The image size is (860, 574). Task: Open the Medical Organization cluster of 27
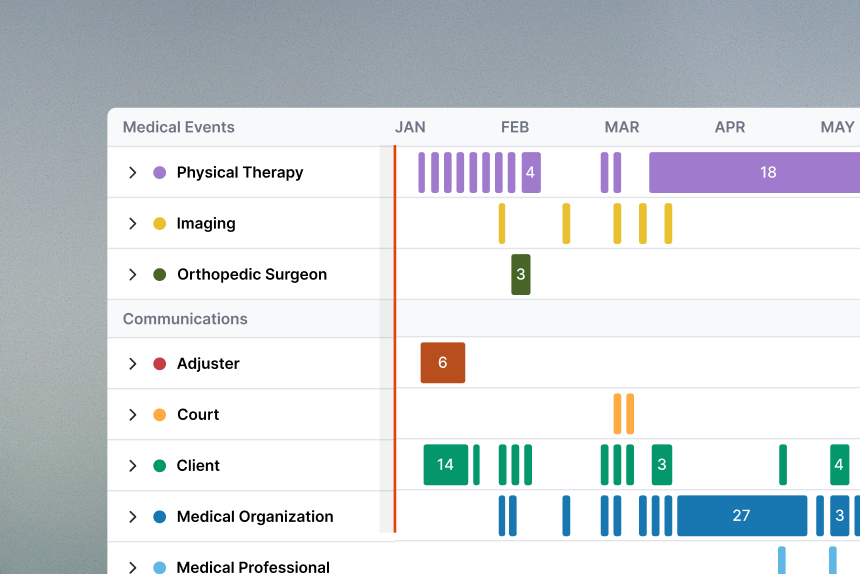[741, 516]
